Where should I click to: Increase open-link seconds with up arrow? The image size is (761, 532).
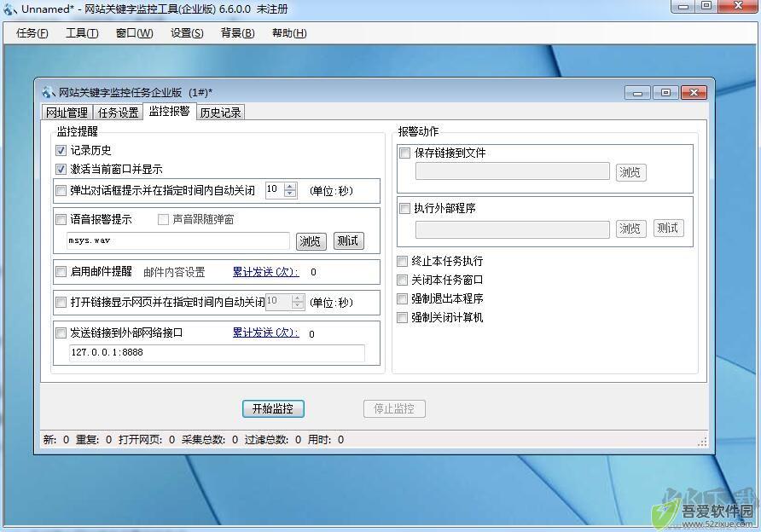point(298,298)
